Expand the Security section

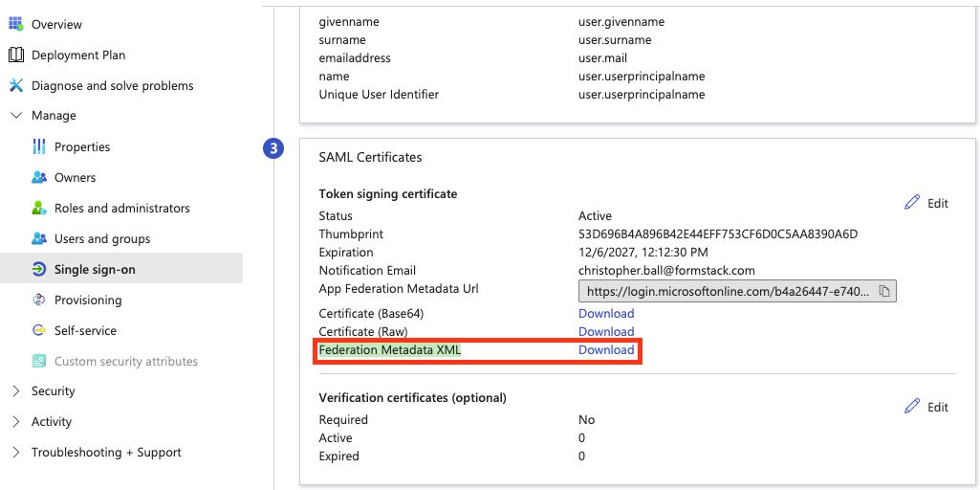pyautogui.click(x=15, y=390)
